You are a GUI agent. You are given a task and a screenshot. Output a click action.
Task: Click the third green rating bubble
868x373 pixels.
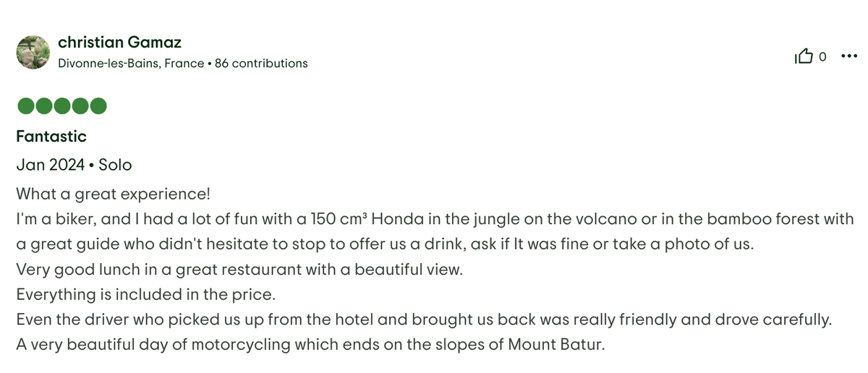coord(61,106)
